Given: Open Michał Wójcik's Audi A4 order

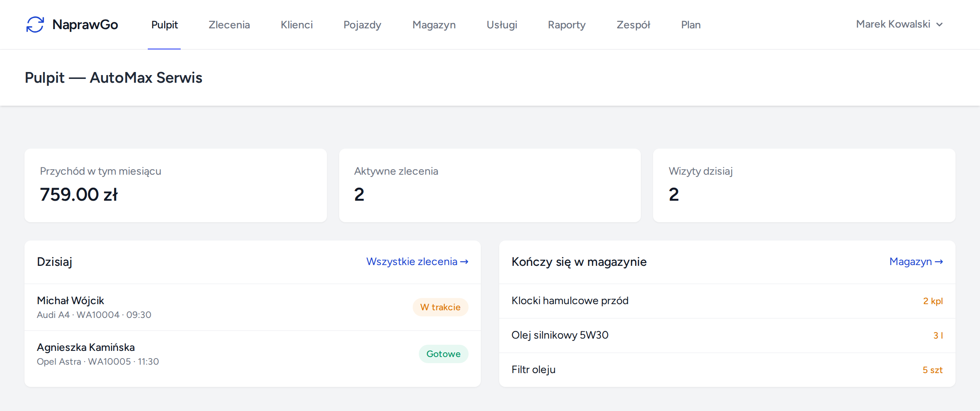Looking at the screenshot, I should click(x=253, y=307).
